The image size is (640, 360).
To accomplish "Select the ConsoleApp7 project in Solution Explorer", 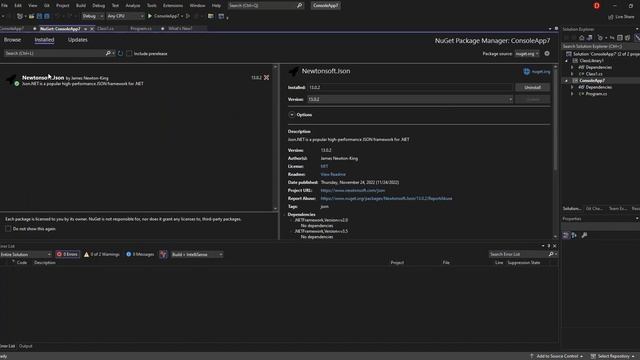I will 592,81.
